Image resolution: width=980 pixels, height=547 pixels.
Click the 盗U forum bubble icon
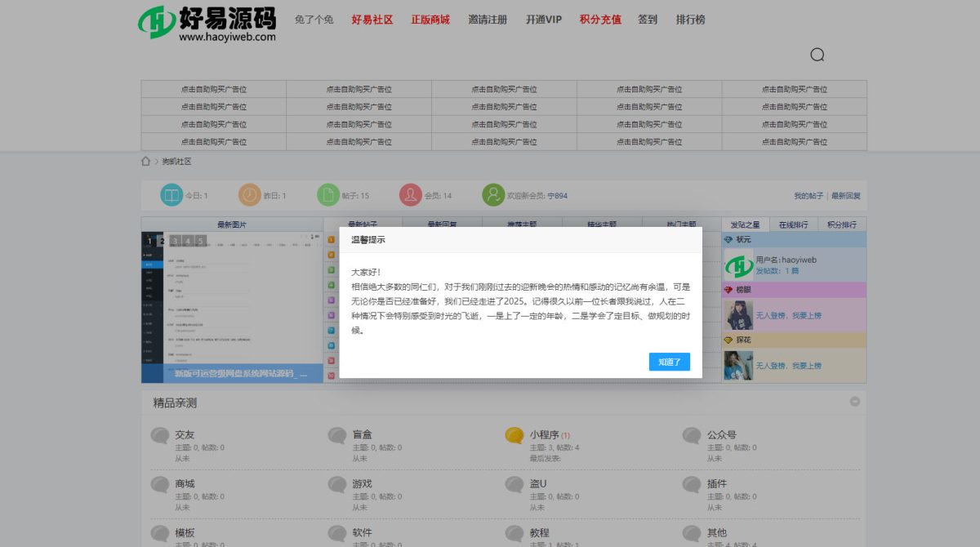(x=514, y=485)
